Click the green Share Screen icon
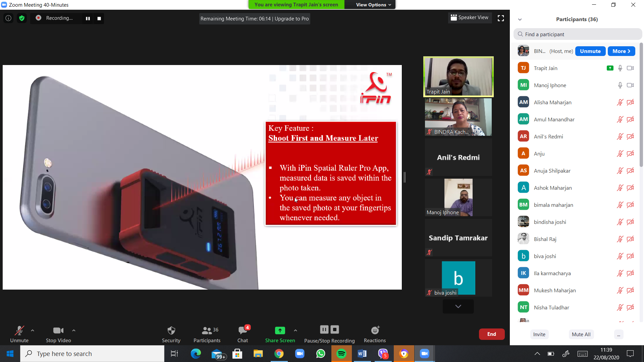 [x=280, y=331]
